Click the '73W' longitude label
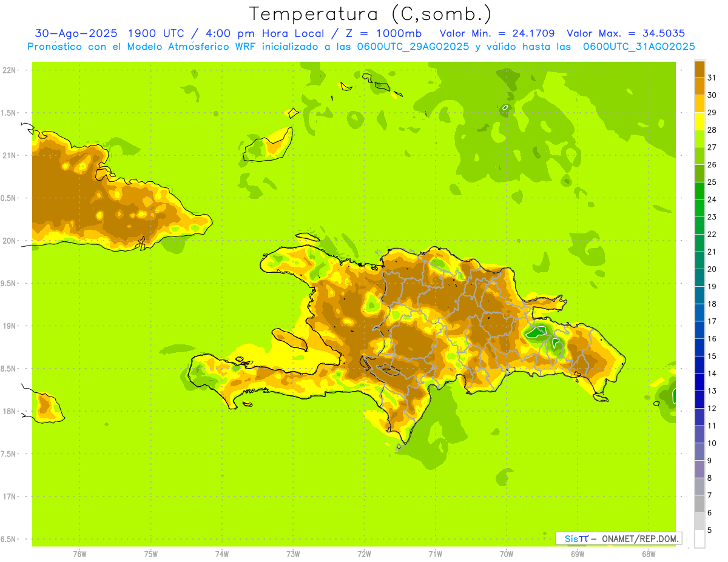The image size is (728, 562). pyautogui.click(x=293, y=554)
